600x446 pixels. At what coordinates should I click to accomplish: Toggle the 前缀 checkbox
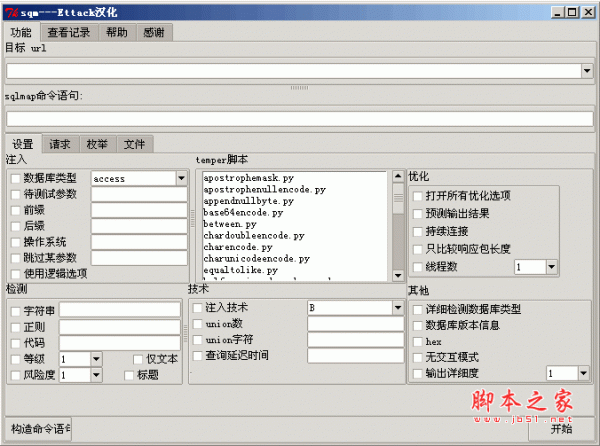coord(16,211)
